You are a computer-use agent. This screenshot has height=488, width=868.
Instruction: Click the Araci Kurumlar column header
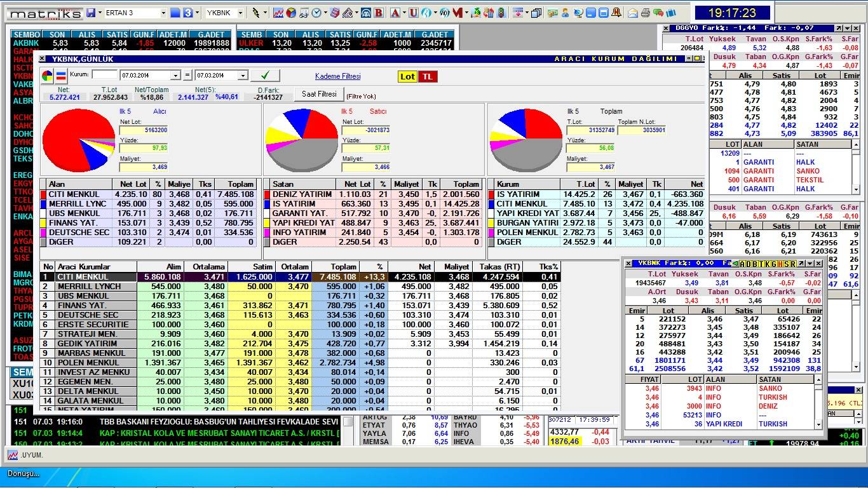tap(84, 267)
